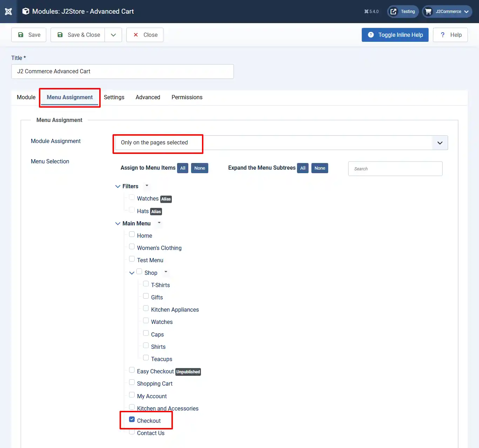Image resolution: width=479 pixels, height=448 pixels.
Task: Collapse the Main Menu tree
Action: click(x=118, y=224)
